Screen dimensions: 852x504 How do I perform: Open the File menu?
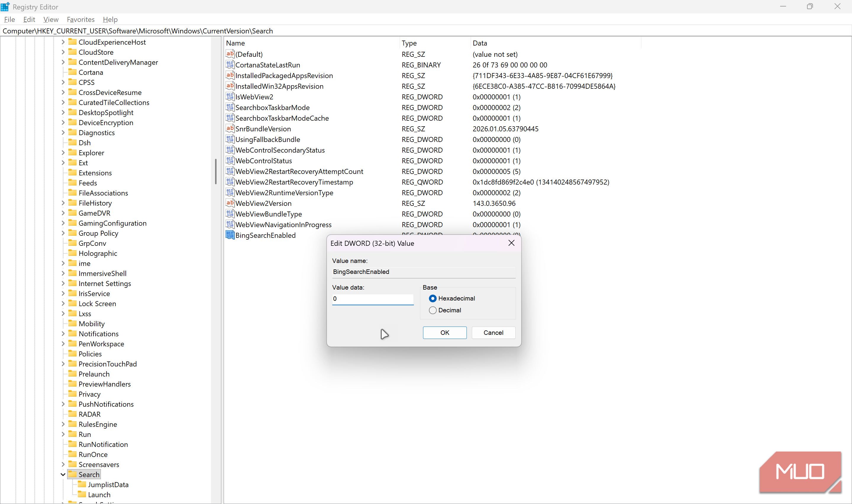tap(9, 19)
